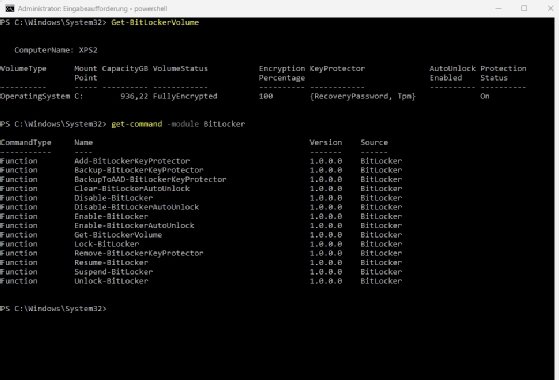This screenshot has width=559, height=380.
Task: Click the typed command Get-BitLockerVolume
Action: pyautogui.click(x=155, y=22)
